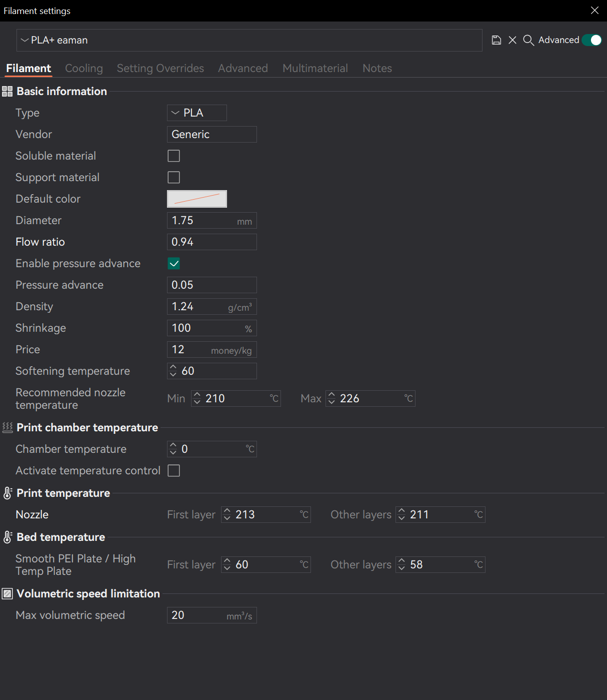The image size is (607, 700).
Task: Click the Volumetric speed limitation section icon
Action: 7,594
